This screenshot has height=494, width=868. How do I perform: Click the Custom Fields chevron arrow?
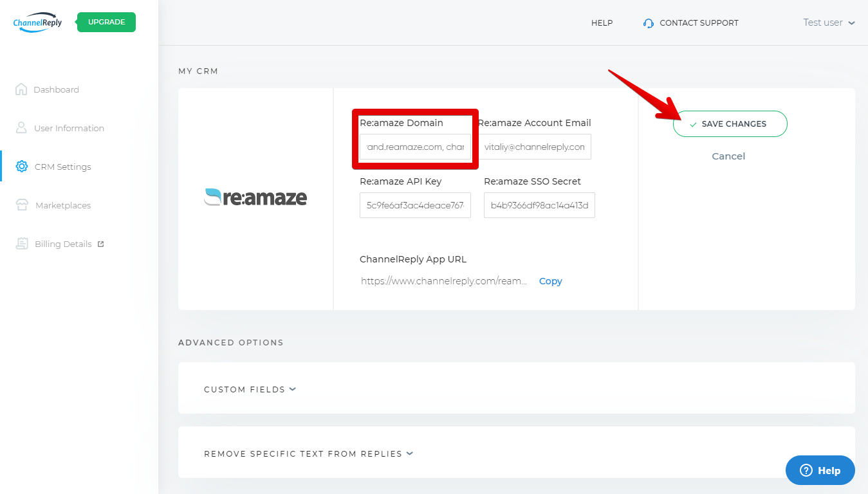tap(293, 389)
